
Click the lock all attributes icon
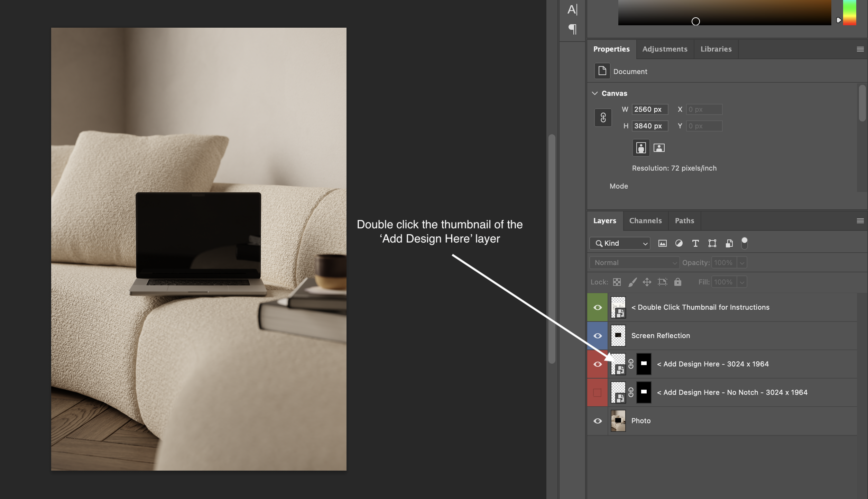(678, 282)
